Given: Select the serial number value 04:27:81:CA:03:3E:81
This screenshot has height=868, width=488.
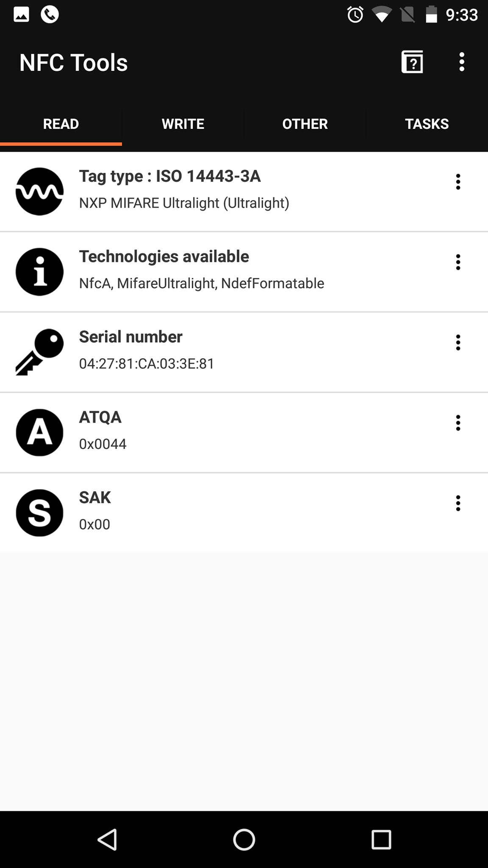Looking at the screenshot, I should pyautogui.click(x=147, y=364).
